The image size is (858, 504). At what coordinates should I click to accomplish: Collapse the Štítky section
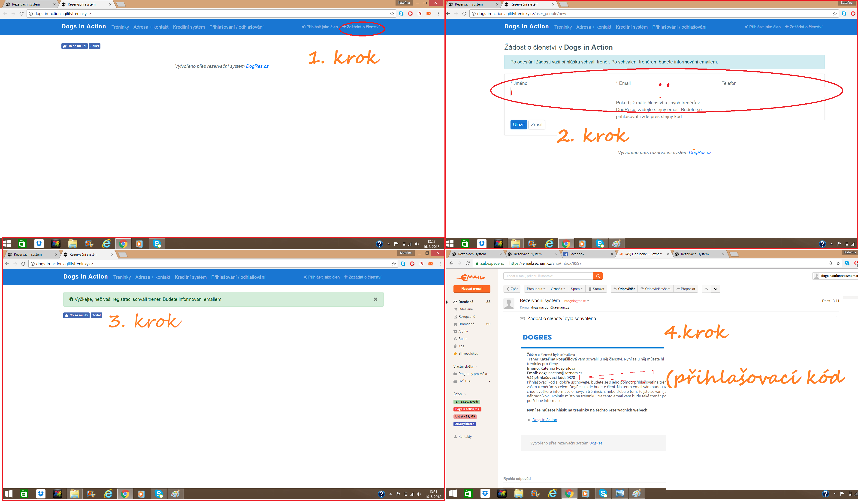[464, 394]
